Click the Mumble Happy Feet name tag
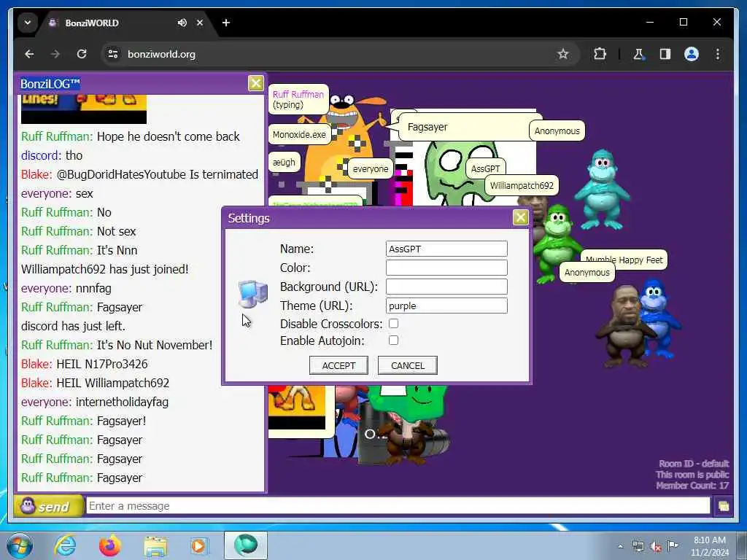The height and width of the screenshot is (560, 747). 624,260
